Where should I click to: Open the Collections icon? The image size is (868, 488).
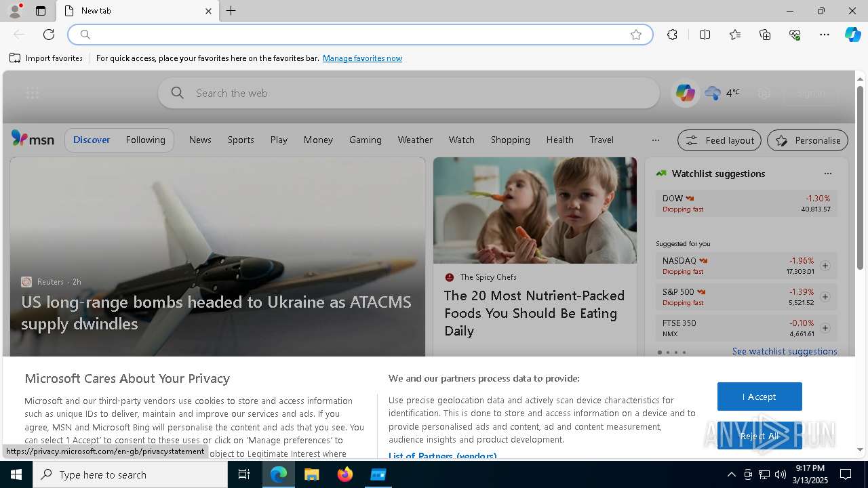tap(765, 35)
